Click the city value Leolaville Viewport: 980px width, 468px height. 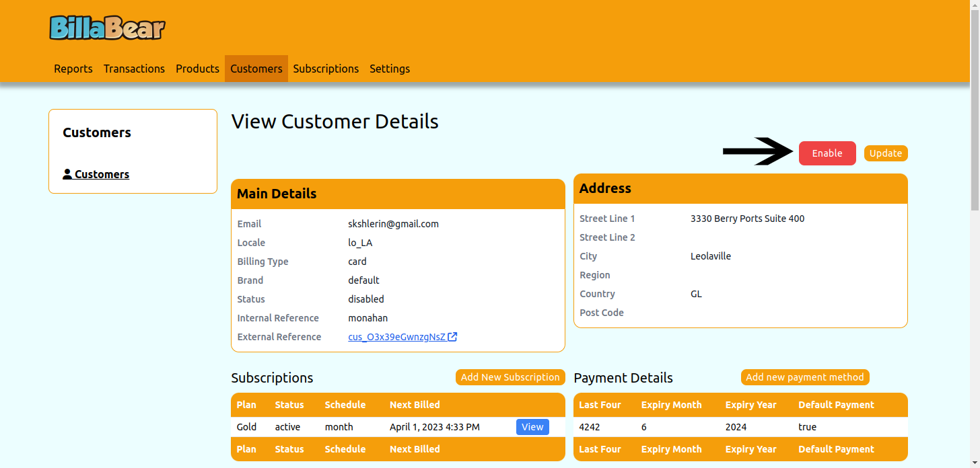[711, 256]
